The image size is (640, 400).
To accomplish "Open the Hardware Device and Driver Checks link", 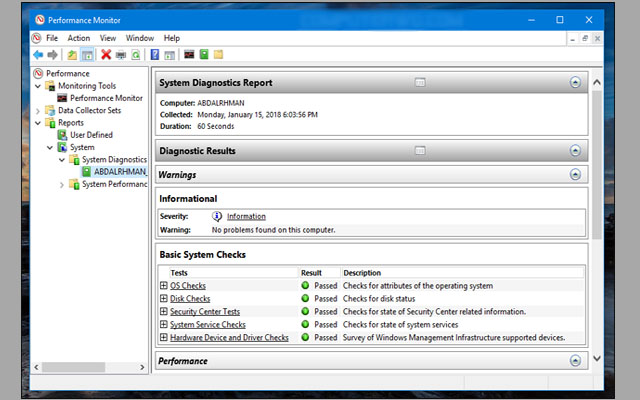I will 229,338.
